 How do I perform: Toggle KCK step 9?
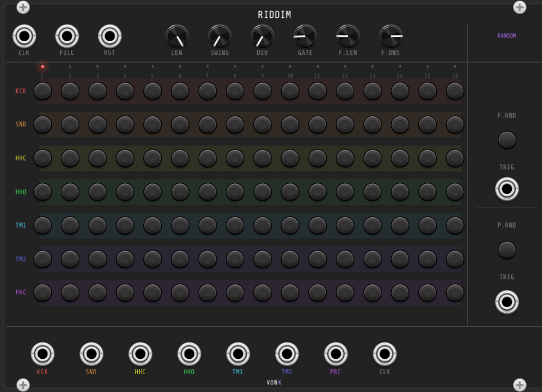pos(262,91)
